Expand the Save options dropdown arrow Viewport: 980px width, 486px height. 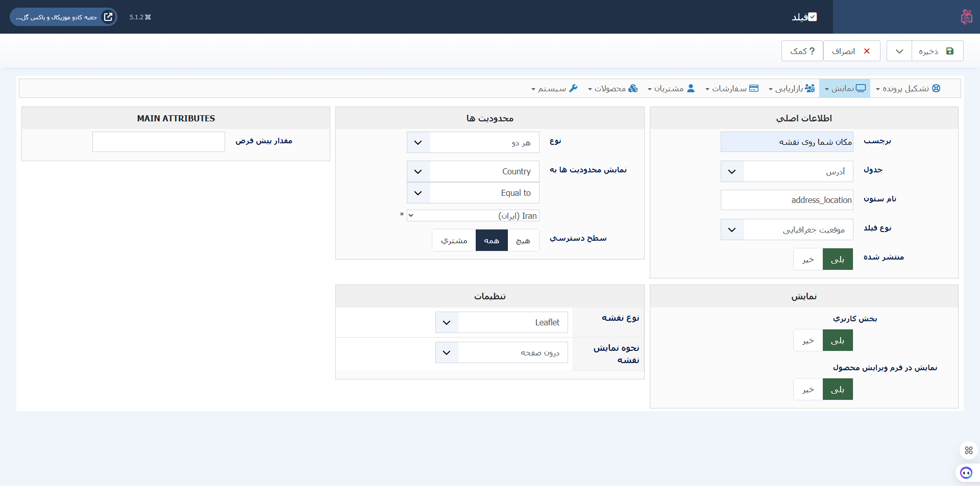tap(899, 51)
